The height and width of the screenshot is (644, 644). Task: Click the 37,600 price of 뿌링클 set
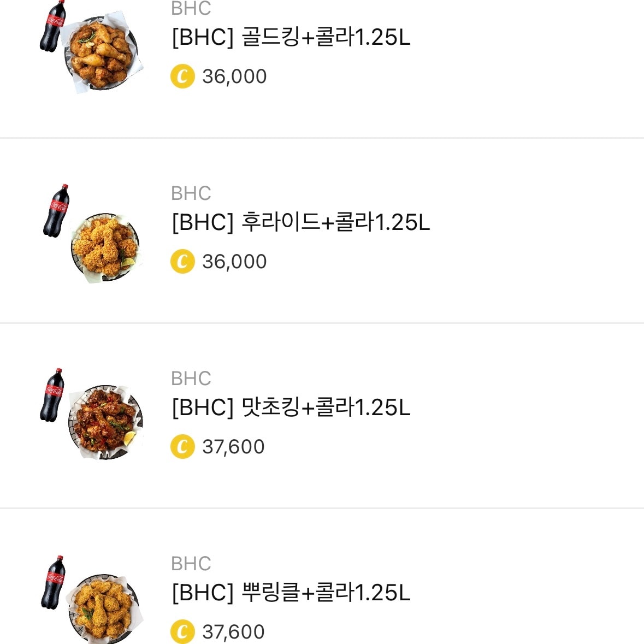[234, 631]
